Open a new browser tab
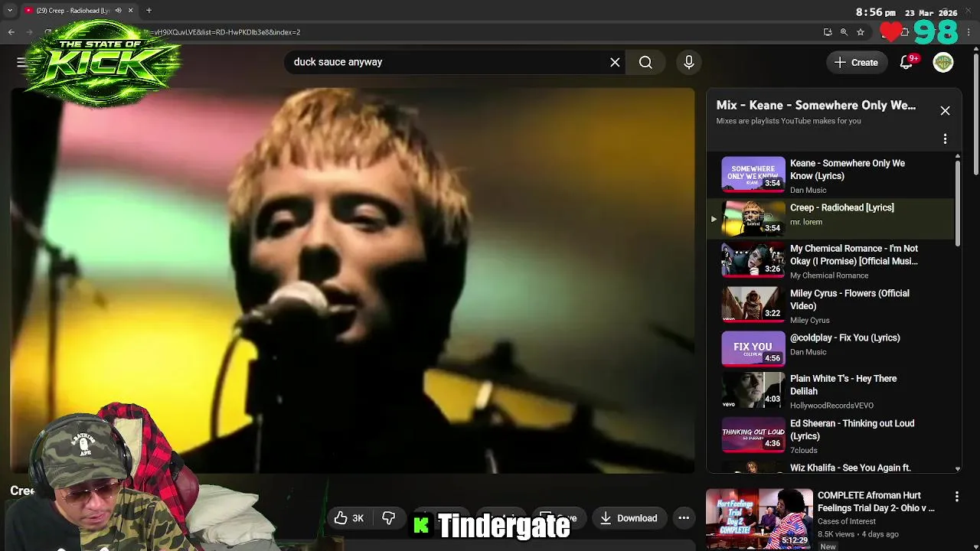Viewport: 980px width, 551px height. (x=149, y=11)
